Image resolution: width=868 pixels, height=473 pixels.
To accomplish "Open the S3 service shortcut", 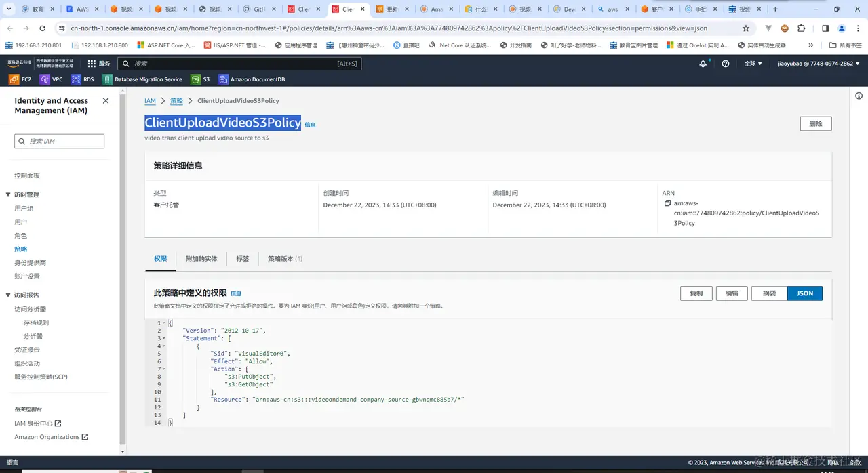I will pyautogui.click(x=201, y=79).
